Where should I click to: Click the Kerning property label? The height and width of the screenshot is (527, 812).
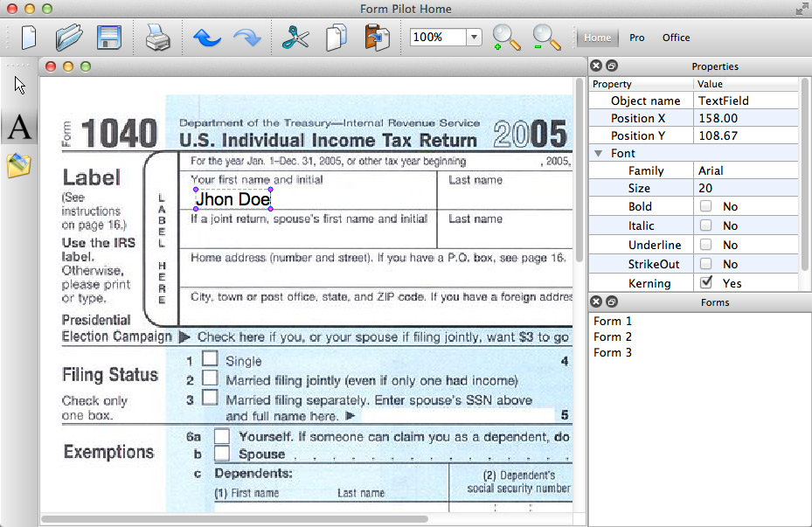click(x=649, y=283)
